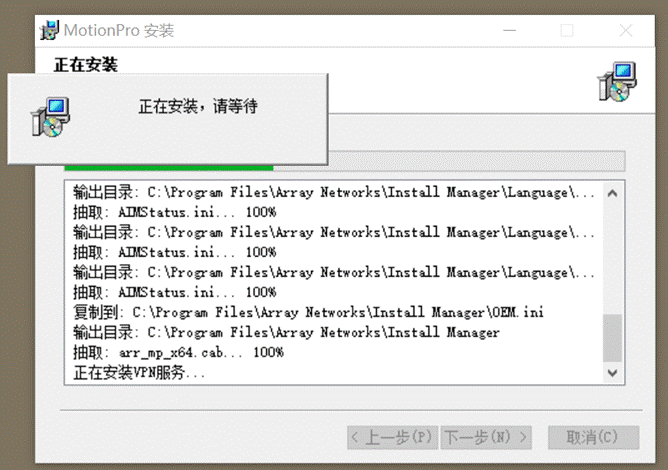Click the log scrollbar down arrow
The height and width of the screenshot is (470, 668).
612,373
